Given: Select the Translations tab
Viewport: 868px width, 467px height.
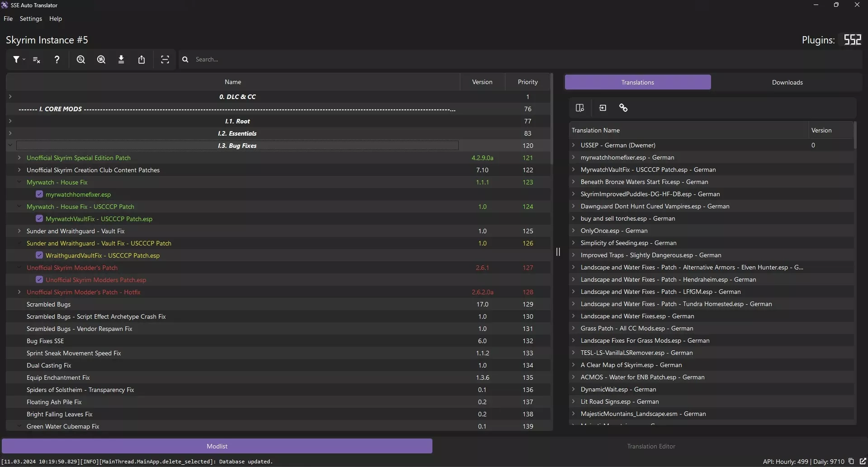Looking at the screenshot, I should pos(638,82).
